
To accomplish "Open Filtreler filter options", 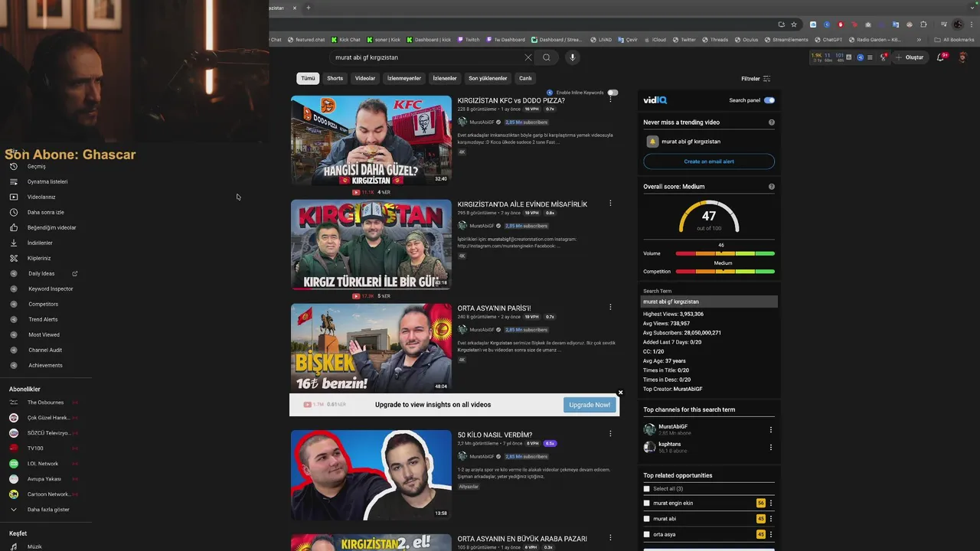I will coord(756,79).
